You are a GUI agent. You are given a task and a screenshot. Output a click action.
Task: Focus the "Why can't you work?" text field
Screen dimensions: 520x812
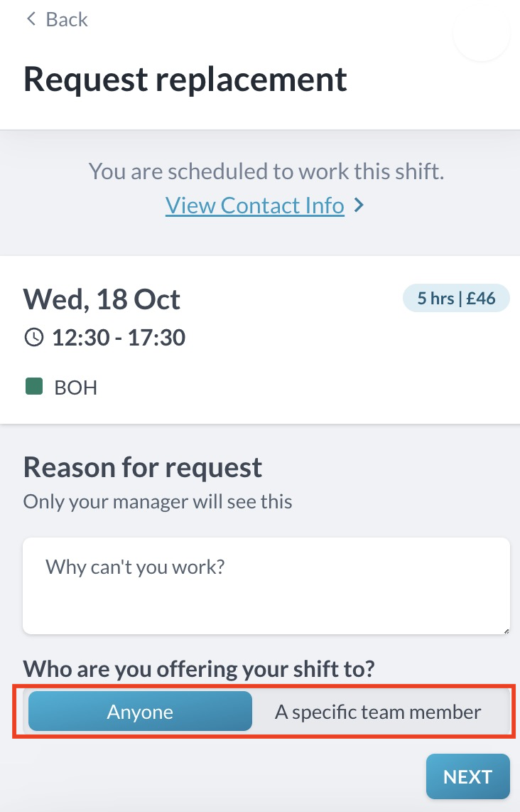(x=266, y=584)
